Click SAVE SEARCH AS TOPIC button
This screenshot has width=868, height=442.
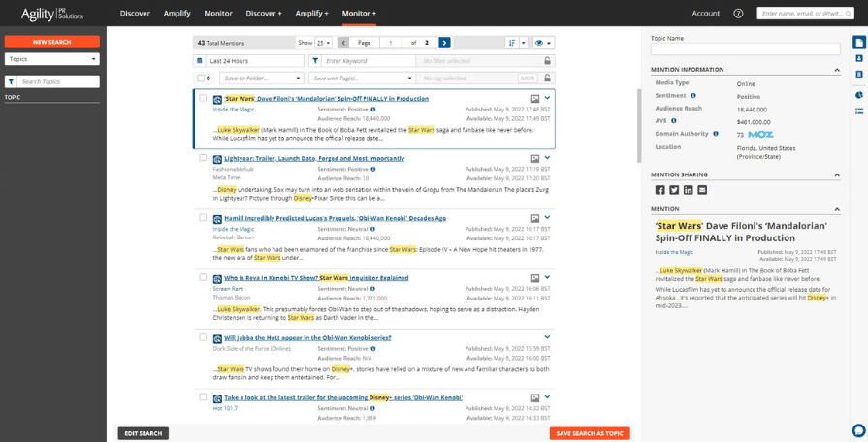click(590, 433)
